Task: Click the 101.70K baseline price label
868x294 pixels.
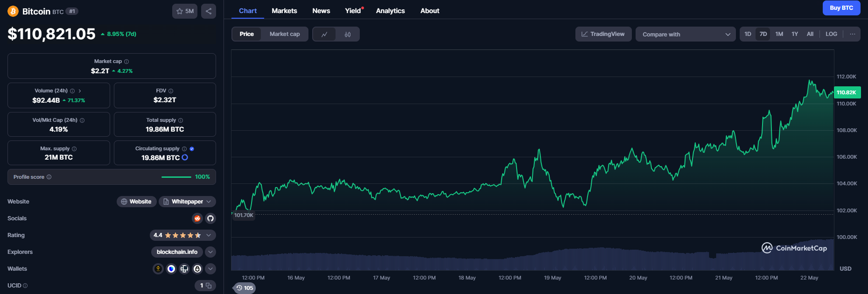Action: (244, 215)
